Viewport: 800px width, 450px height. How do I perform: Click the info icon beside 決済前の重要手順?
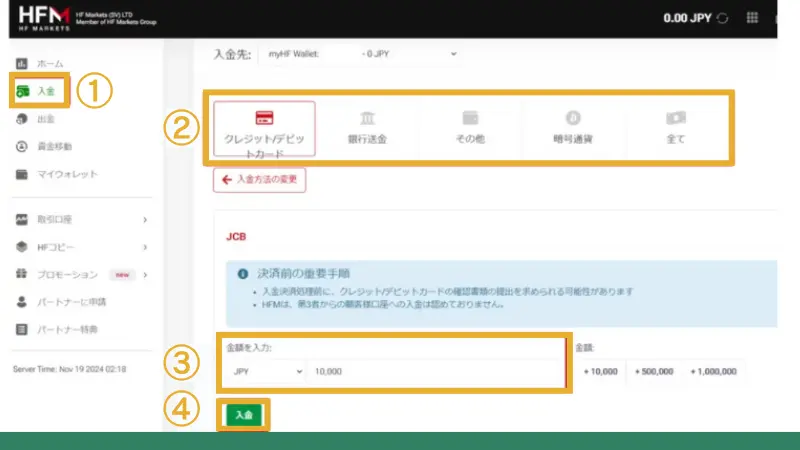click(243, 274)
